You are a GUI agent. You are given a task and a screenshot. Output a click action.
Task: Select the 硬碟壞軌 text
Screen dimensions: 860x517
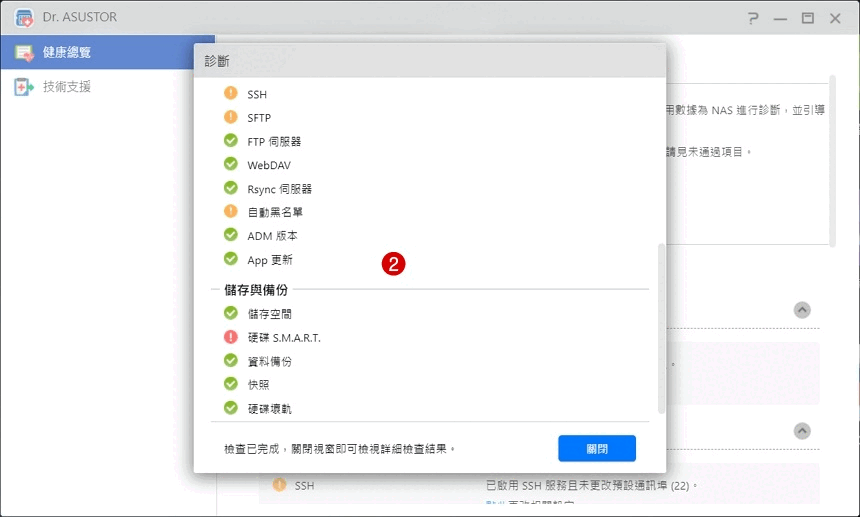[x=269, y=409]
